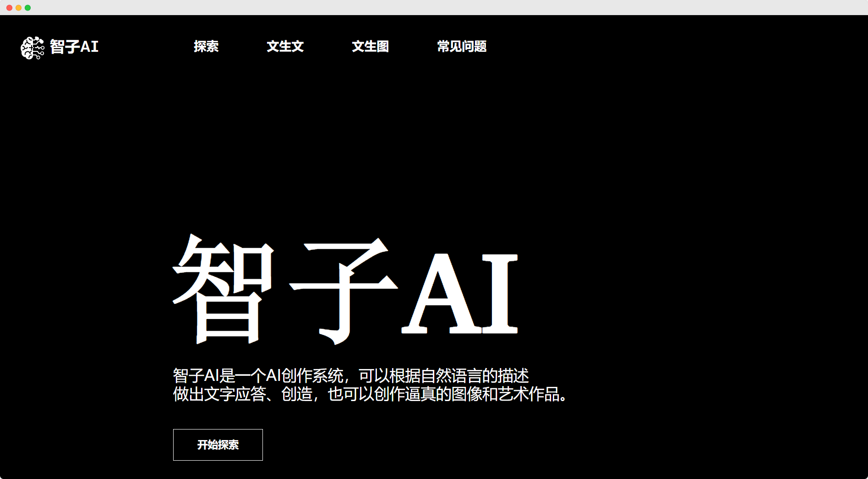Image resolution: width=868 pixels, height=479 pixels.
Task: Click the 智子AI brand name in header
Action: coord(74,47)
